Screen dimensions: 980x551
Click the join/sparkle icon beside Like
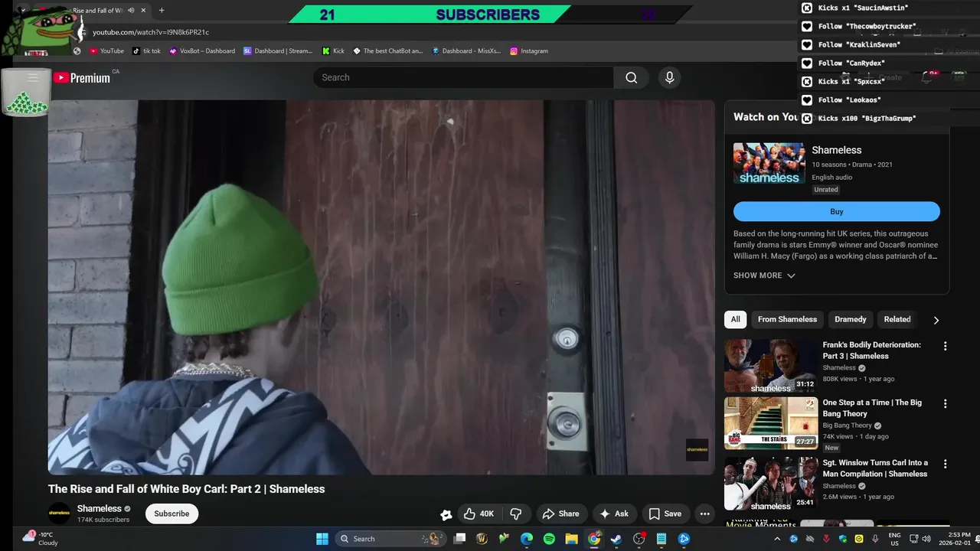[446, 514]
